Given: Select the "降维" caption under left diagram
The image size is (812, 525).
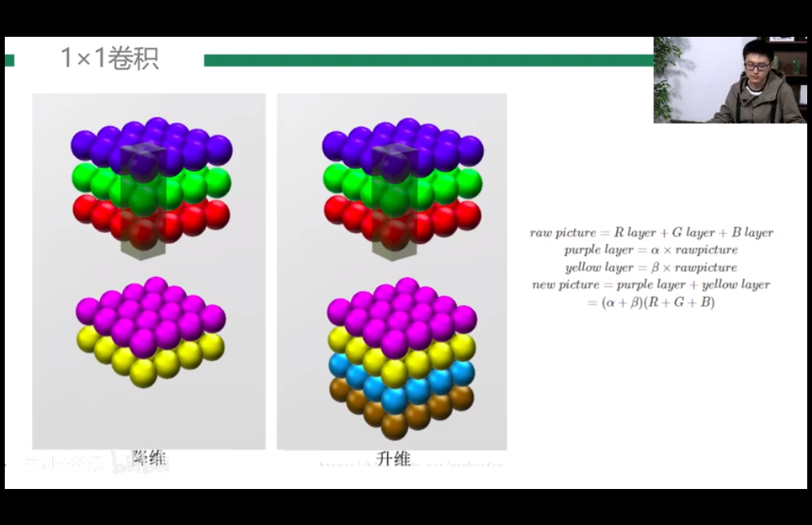Looking at the screenshot, I should pos(150,459).
